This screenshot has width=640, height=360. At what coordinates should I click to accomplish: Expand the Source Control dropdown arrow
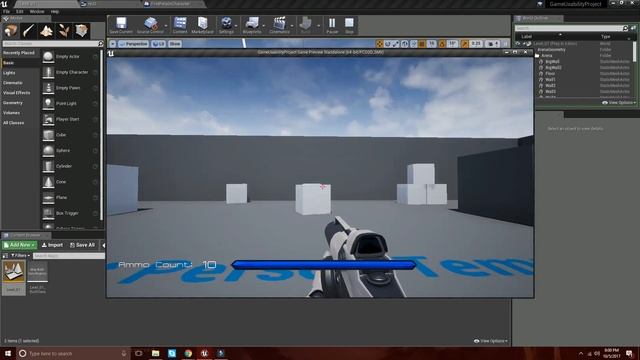pyautogui.click(x=166, y=26)
